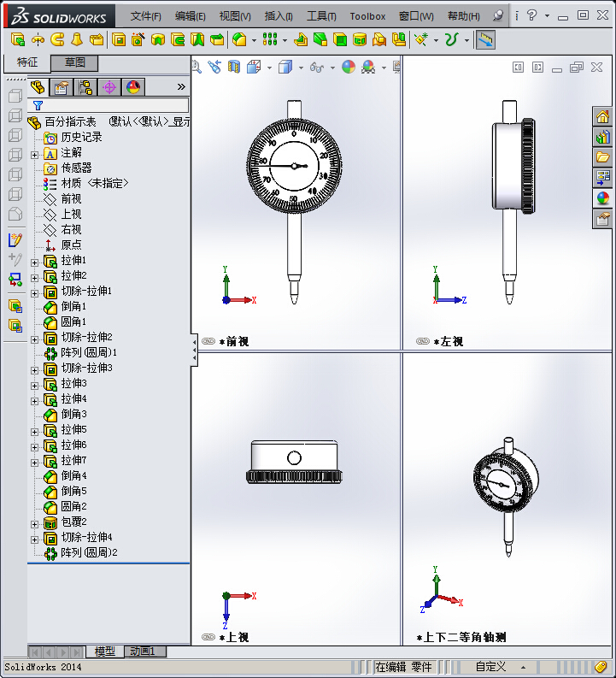Expand the 包覆2 feature node
Viewport: 616px width, 678px height.
(34, 524)
